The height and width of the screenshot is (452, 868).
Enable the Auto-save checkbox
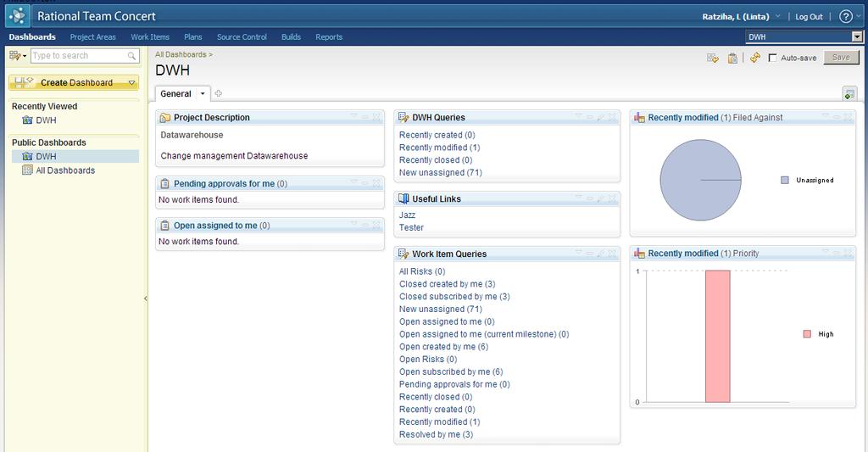tap(773, 58)
